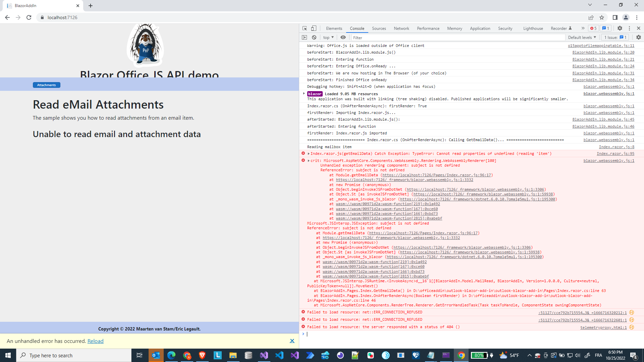
Task: Click the Reload link in the error banner
Action: point(95,341)
